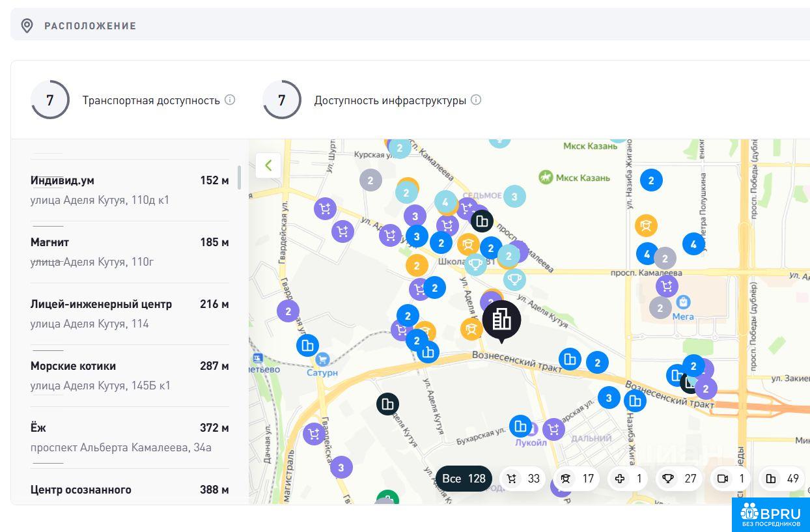Toggle the video camera filter showing 1
Screen dimensions: 810x532
(x=731, y=479)
